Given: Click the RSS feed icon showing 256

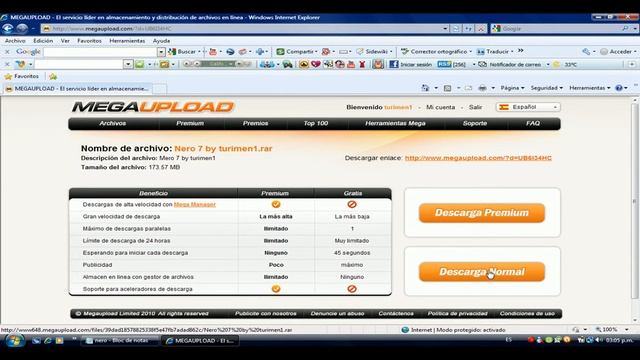Looking at the screenshot, I should coord(444,64).
